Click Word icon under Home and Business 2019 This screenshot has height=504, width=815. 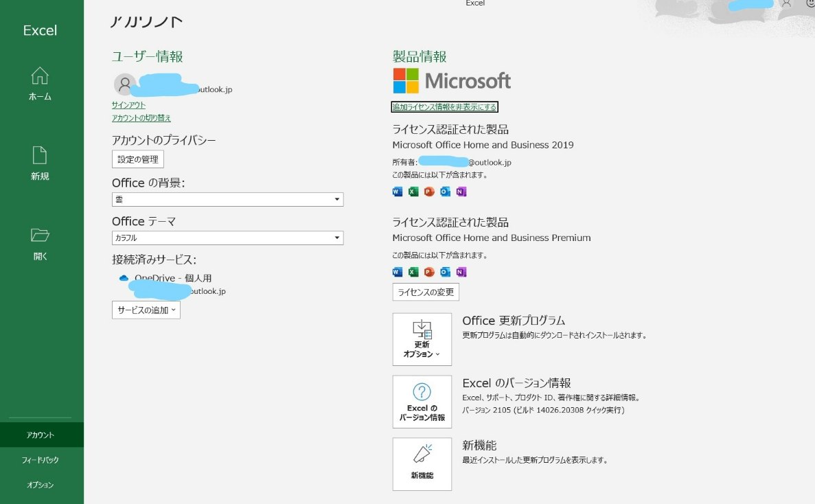pos(398,192)
